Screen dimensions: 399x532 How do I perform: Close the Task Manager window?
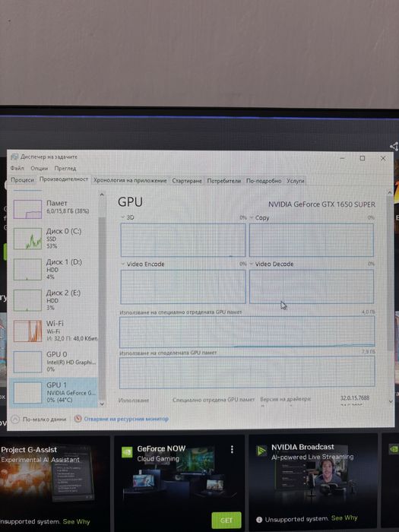(383, 158)
